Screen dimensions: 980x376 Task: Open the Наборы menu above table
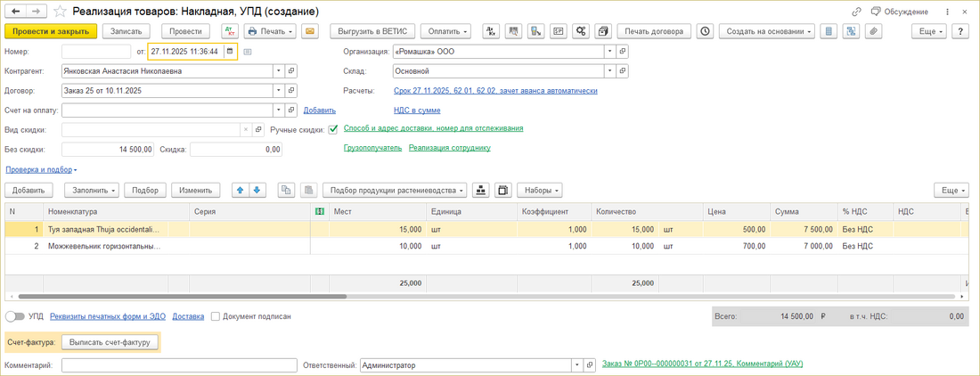(540, 190)
